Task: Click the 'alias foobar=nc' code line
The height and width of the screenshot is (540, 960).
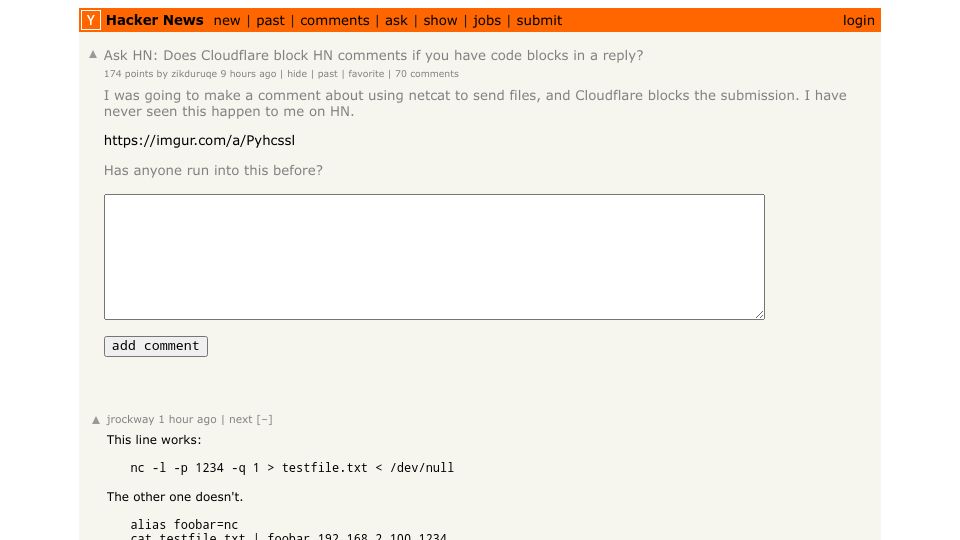Action: (x=184, y=525)
